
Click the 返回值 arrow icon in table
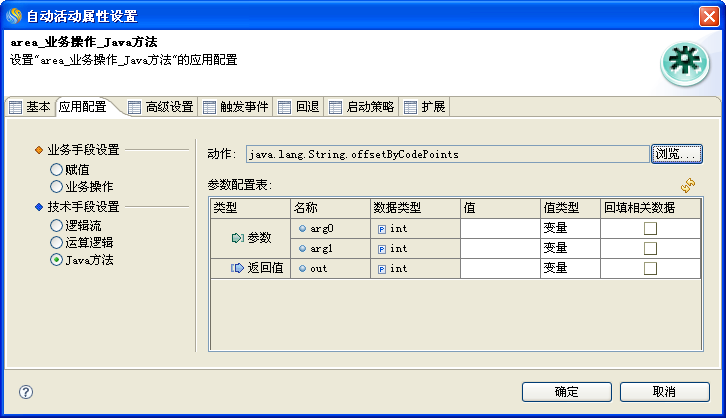(x=237, y=268)
